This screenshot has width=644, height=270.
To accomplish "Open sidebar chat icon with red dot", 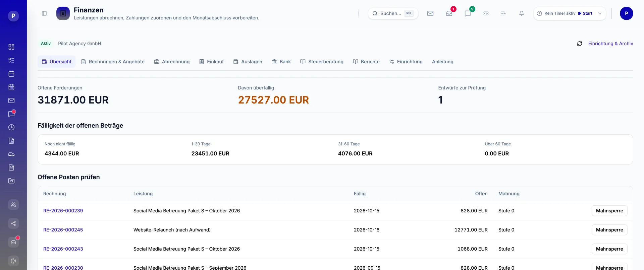I will tap(11, 114).
